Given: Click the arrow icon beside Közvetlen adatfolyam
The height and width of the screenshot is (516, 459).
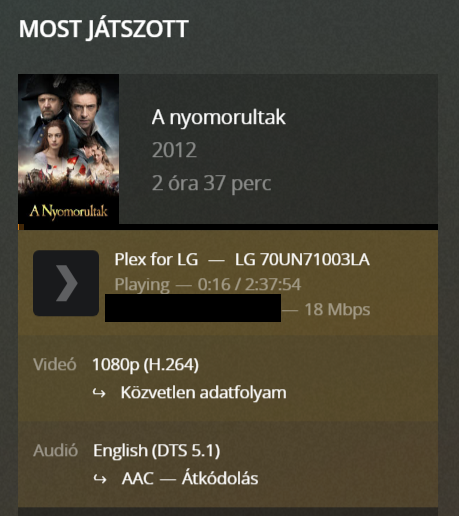Looking at the screenshot, I should coord(99,393).
